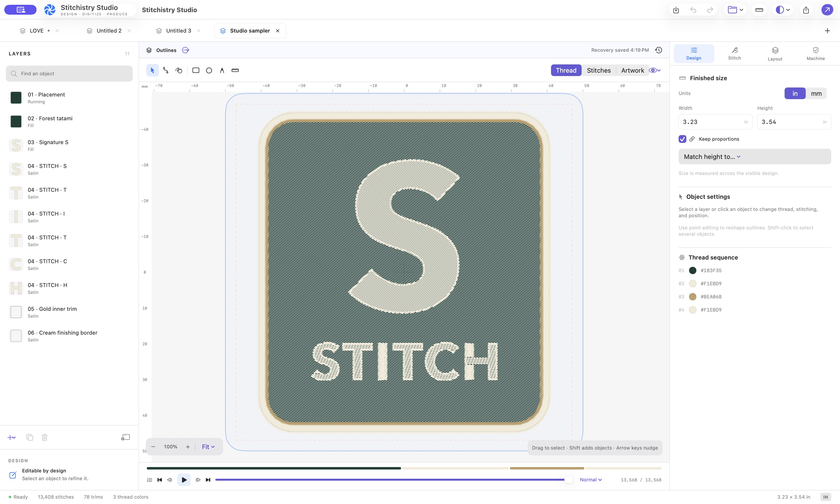Screen dimensions: 840x504
Task: Switch units to mm
Action: 816,93
